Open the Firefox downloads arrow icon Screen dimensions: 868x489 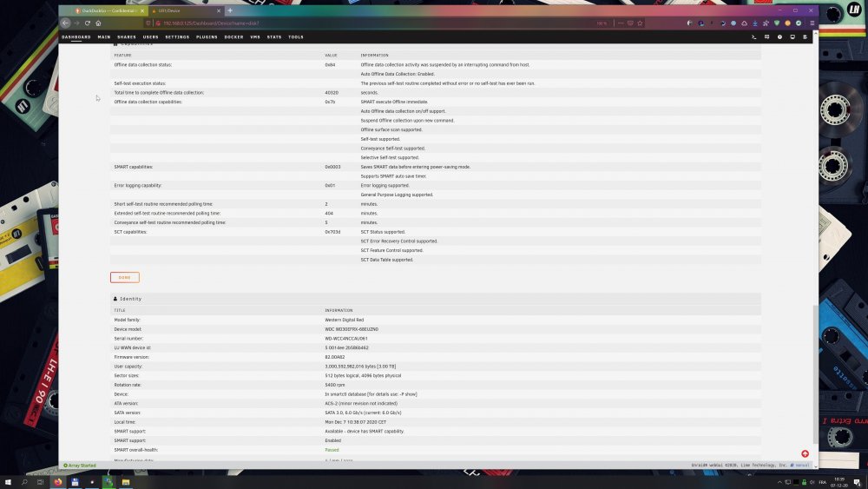(x=755, y=23)
